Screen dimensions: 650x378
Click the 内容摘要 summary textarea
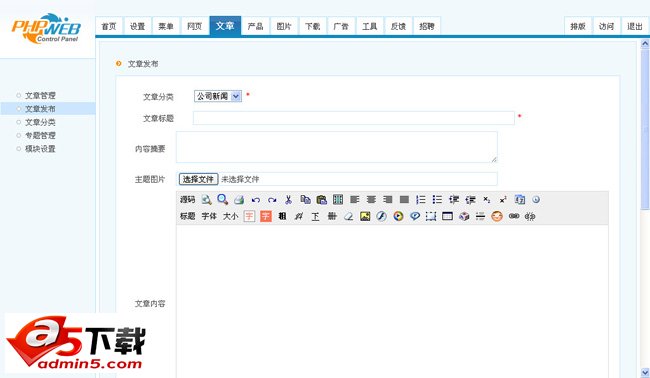coord(337,147)
